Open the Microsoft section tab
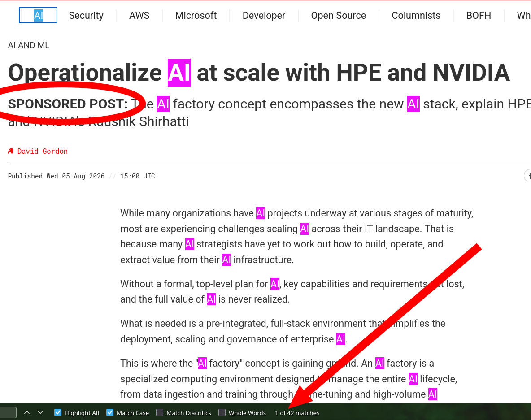 click(196, 15)
